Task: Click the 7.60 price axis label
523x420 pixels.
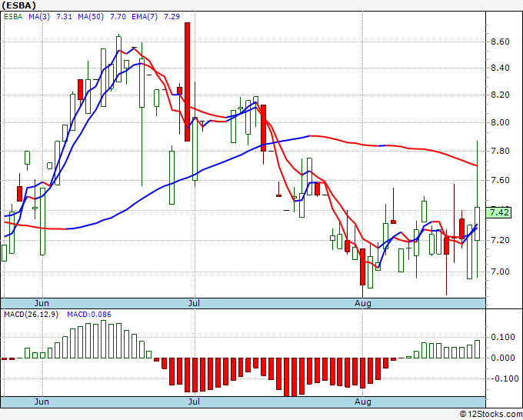Action: [x=501, y=181]
